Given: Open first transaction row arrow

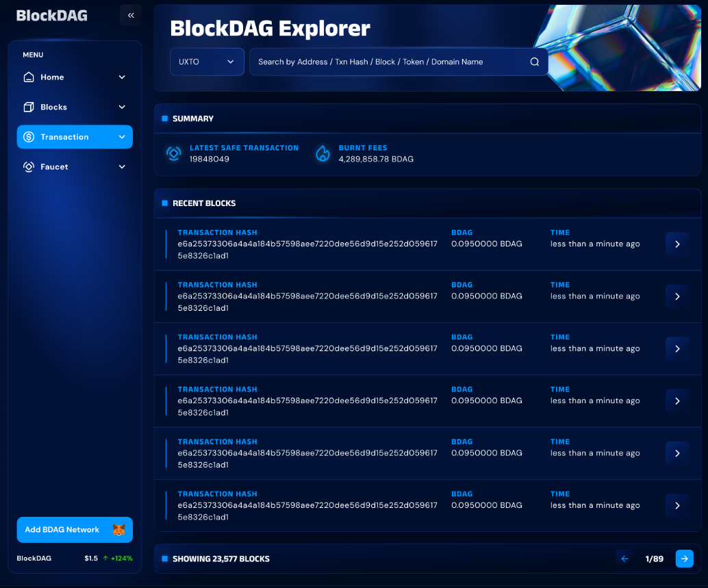Looking at the screenshot, I should (677, 244).
